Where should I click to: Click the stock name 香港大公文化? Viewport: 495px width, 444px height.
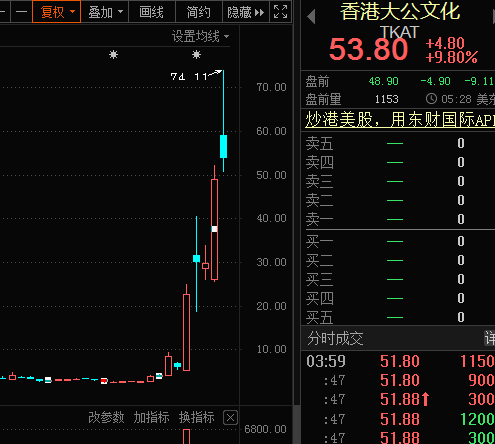coord(400,11)
